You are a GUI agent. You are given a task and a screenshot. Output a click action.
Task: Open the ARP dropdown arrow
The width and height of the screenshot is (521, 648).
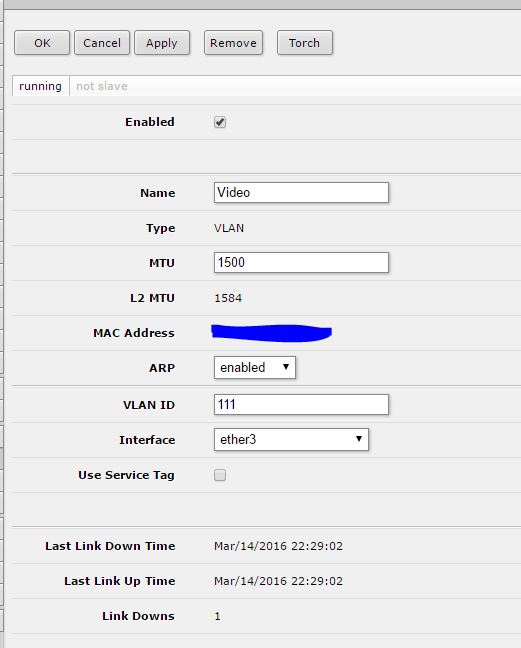pos(285,367)
